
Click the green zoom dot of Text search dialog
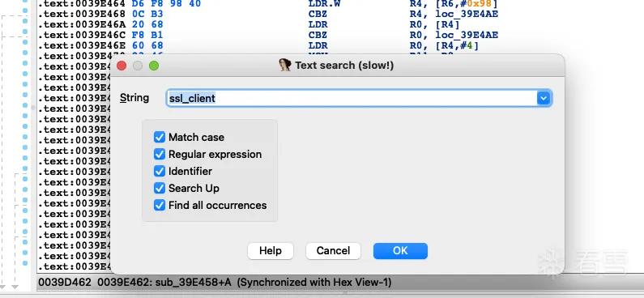154,66
